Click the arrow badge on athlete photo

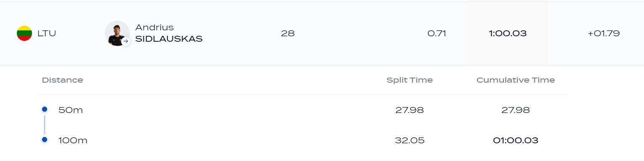pyautogui.click(x=125, y=41)
